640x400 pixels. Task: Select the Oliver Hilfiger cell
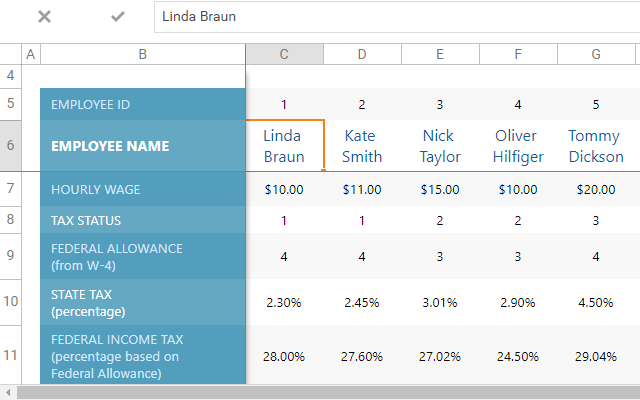tap(518, 146)
